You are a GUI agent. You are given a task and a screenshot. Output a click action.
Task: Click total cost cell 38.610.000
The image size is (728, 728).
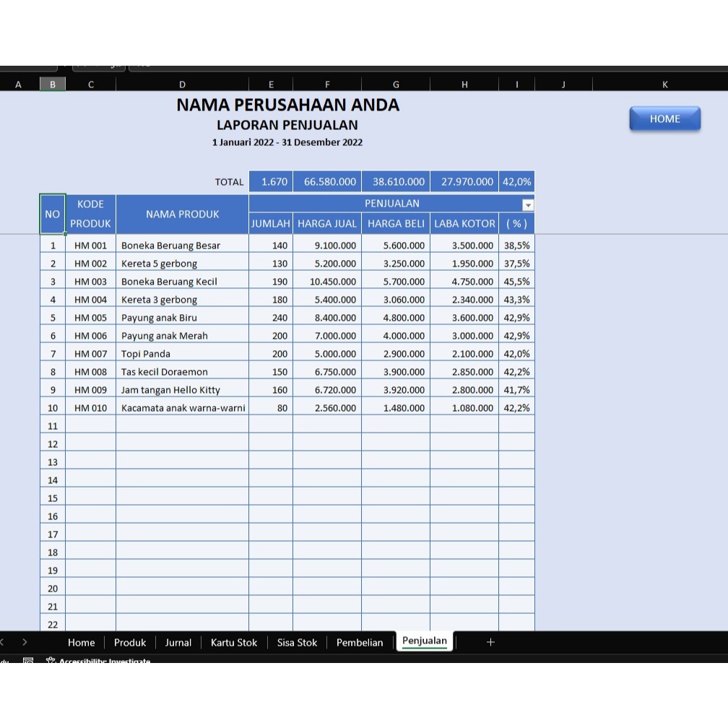coord(396,181)
